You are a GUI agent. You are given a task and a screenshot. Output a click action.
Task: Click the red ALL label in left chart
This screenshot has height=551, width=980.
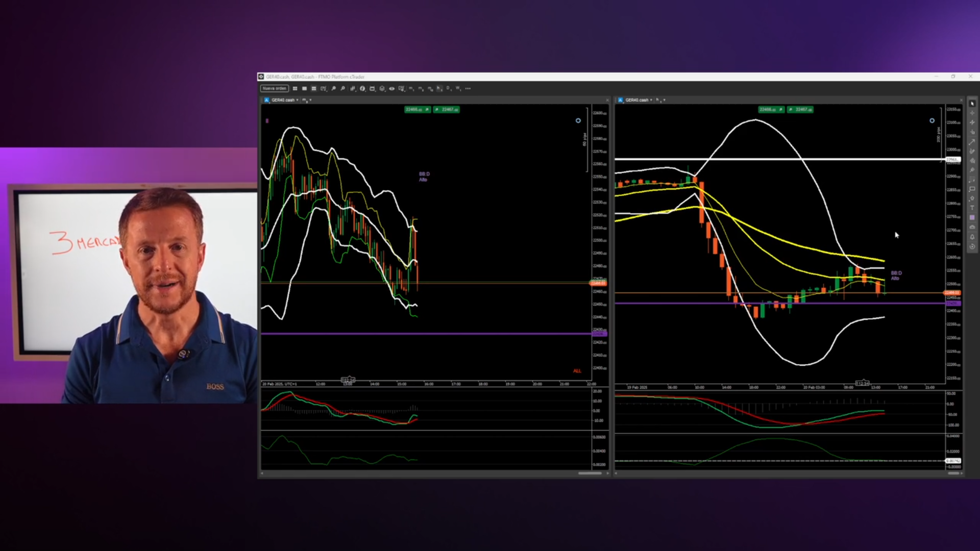577,371
